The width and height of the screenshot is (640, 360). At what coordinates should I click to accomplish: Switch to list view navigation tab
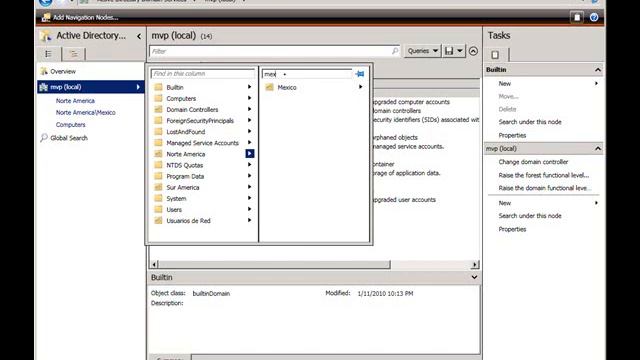[x=49, y=54]
